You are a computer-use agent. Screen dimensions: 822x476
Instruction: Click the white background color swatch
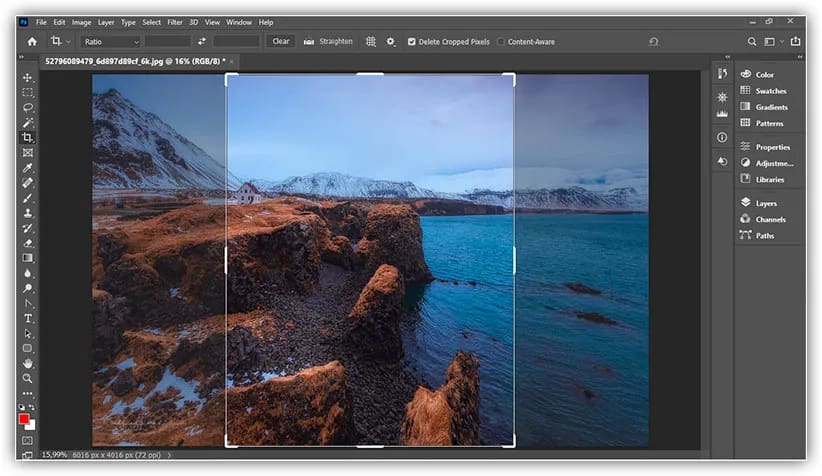31,426
